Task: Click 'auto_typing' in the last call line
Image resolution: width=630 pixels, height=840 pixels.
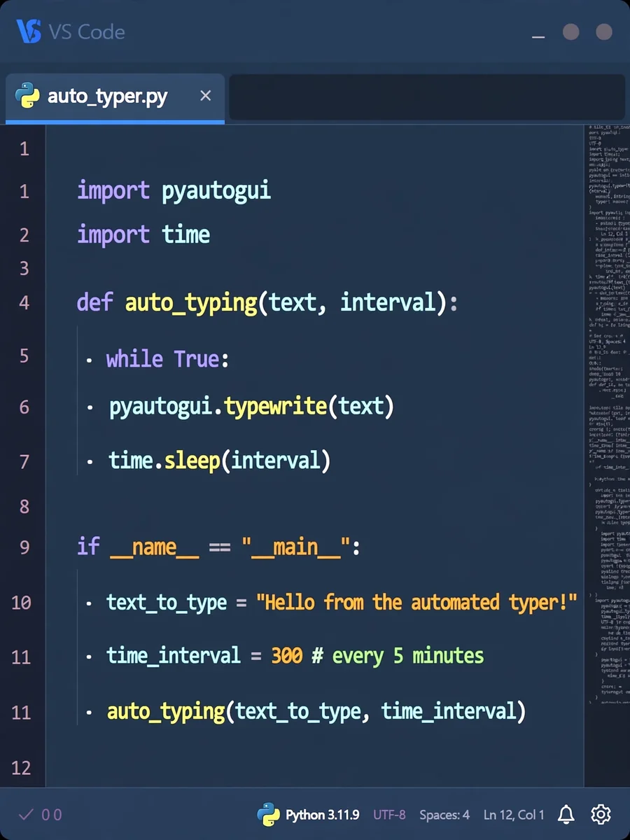Action: [x=166, y=713]
